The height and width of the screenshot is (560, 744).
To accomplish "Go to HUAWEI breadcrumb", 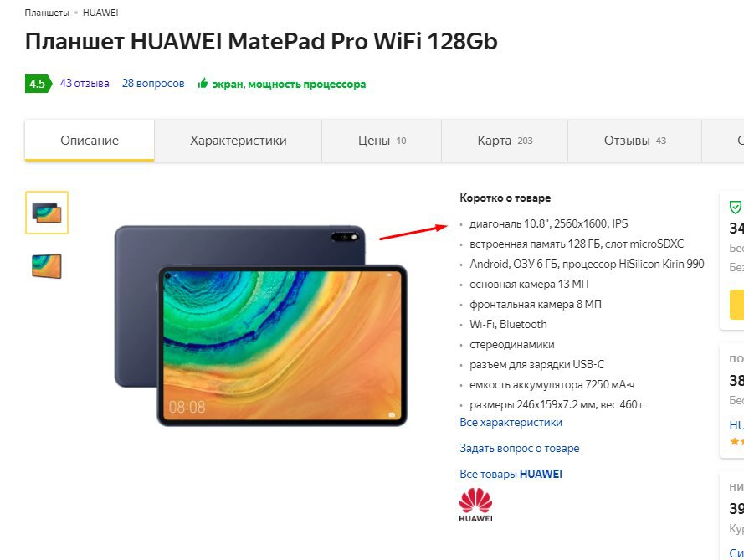I will pos(100,13).
